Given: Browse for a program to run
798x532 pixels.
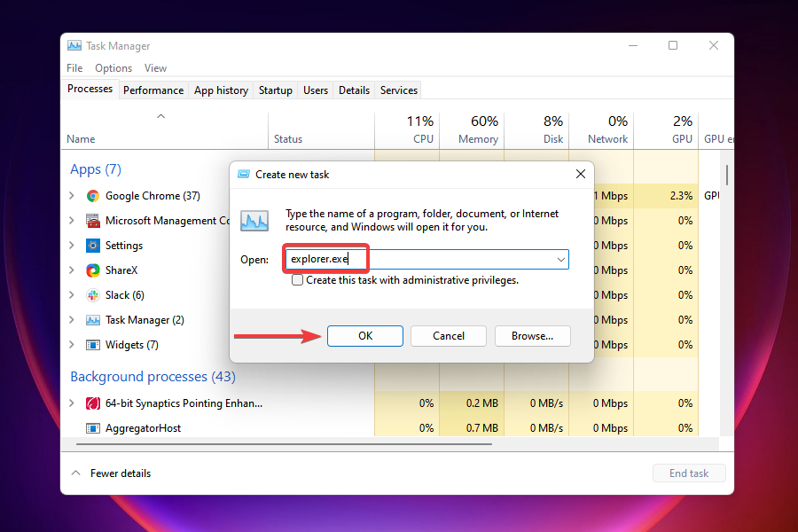Looking at the screenshot, I should (532, 336).
